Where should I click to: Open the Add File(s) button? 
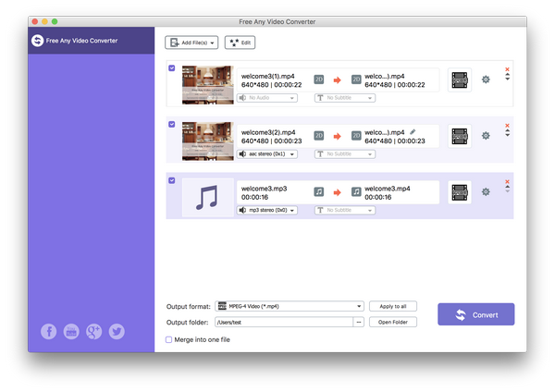[x=191, y=43]
